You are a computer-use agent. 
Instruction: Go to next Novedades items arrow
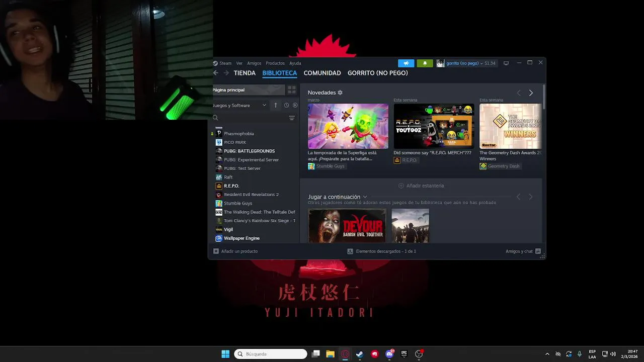pos(531,93)
